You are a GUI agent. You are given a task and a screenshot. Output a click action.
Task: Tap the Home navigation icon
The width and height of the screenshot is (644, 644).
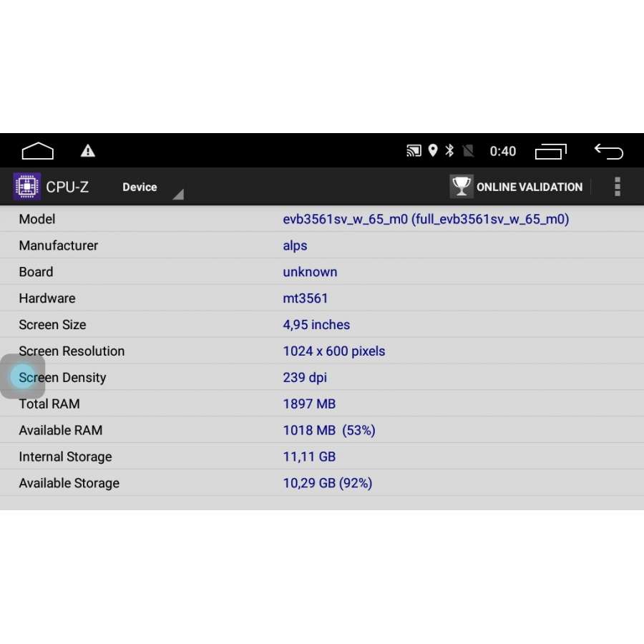pyautogui.click(x=37, y=151)
